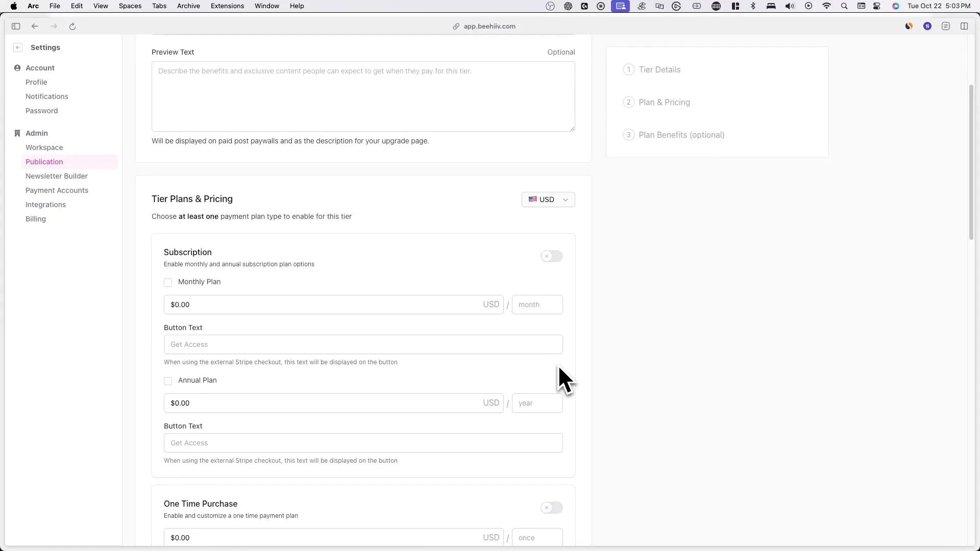Viewport: 980px width, 551px height.
Task: Click the browser back arrow
Action: click(x=35, y=26)
